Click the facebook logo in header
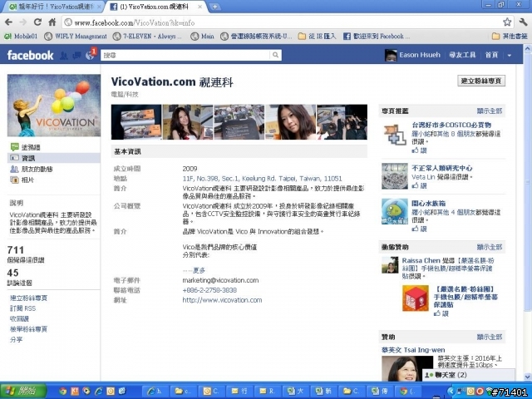The image size is (532, 399). (x=30, y=56)
